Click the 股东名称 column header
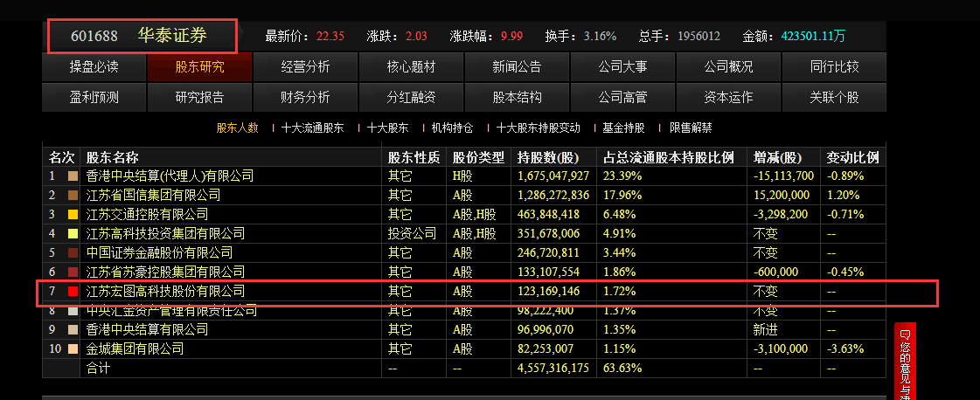The width and height of the screenshot is (980, 400). pyautogui.click(x=113, y=157)
